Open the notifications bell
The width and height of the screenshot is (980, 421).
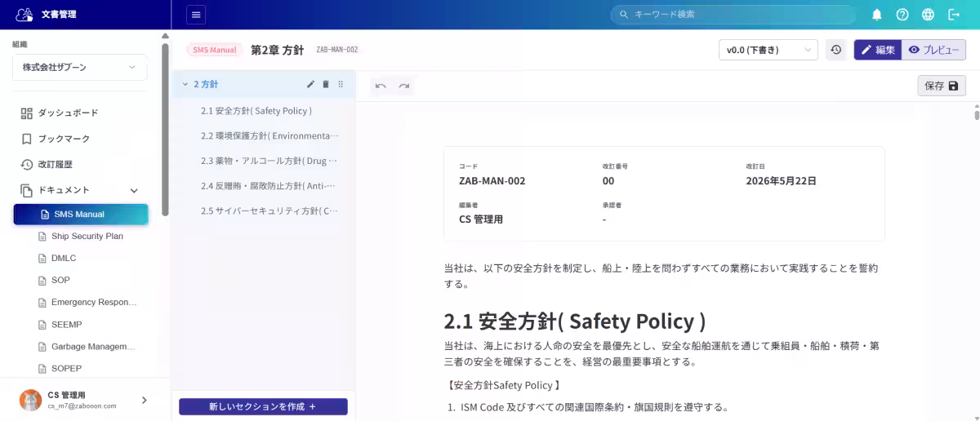point(877,15)
